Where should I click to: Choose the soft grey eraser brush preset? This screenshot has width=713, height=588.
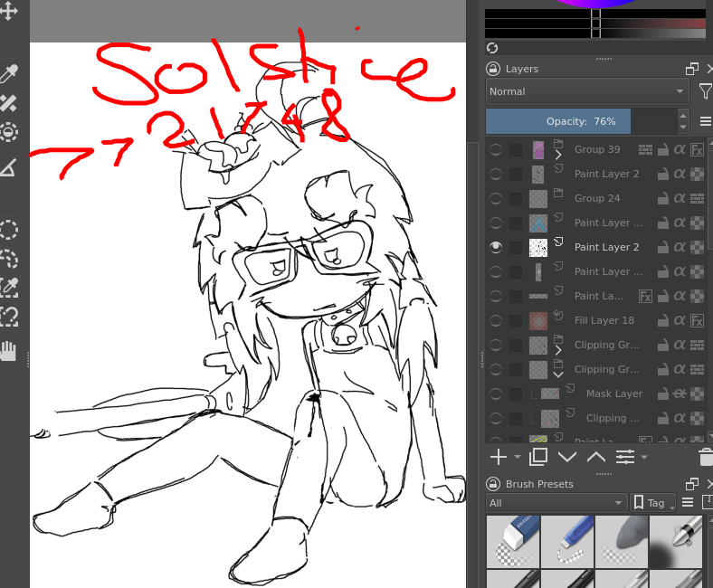pyautogui.click(x=622, y=541)
